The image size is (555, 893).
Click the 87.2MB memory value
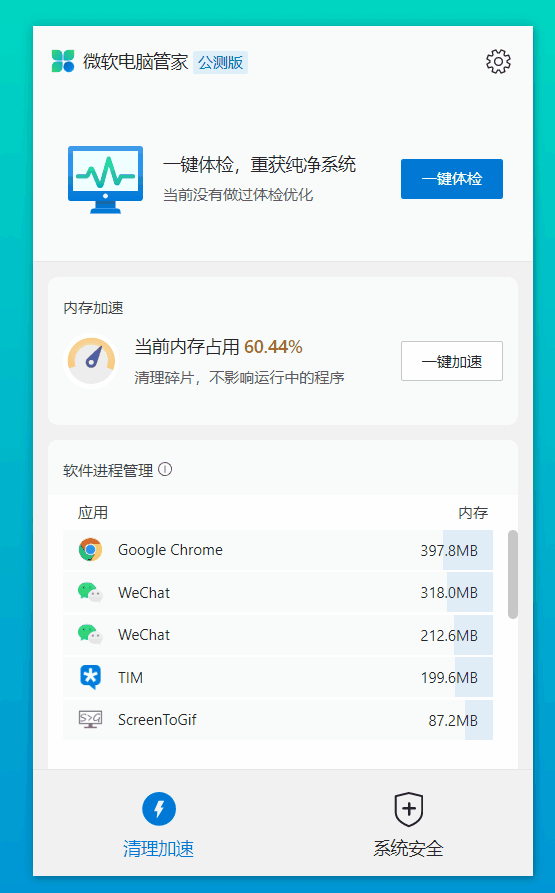tap(453, 720)
